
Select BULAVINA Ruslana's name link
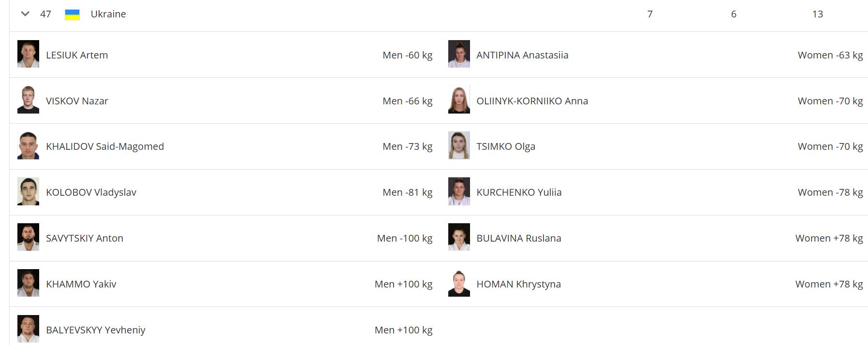(519, 238)
